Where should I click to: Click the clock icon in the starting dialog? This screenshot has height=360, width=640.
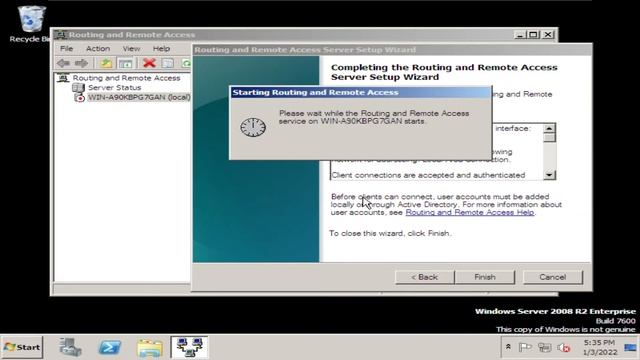pyautogui.click(x=253, y=127)
